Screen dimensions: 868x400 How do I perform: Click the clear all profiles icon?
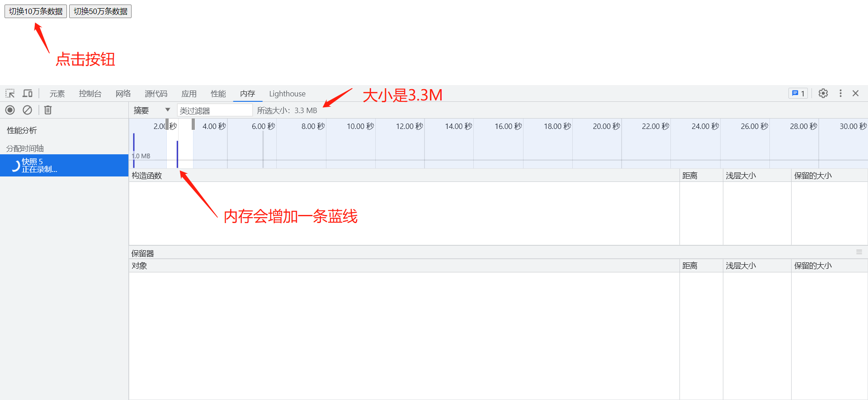(27, 110)
